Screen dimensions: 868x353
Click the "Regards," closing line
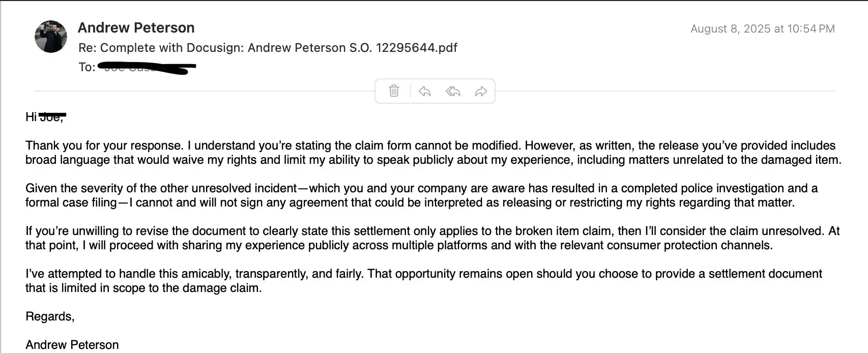50,316
